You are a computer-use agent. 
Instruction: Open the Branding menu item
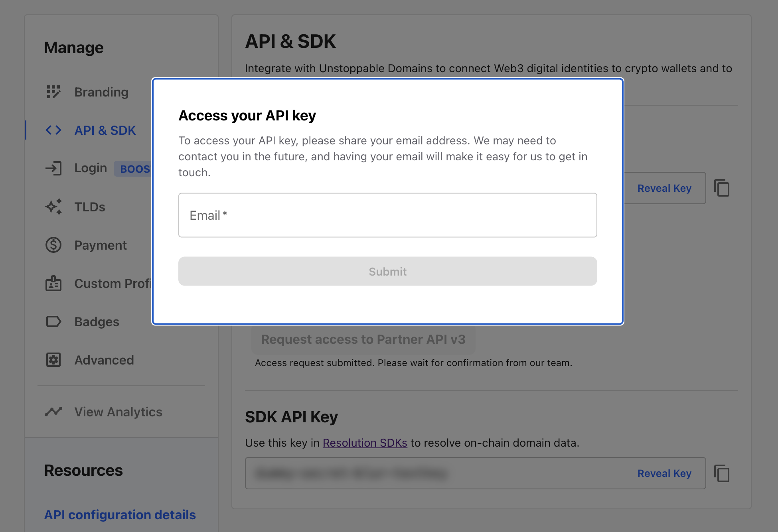pyautogui.click(x=101, y=92)
